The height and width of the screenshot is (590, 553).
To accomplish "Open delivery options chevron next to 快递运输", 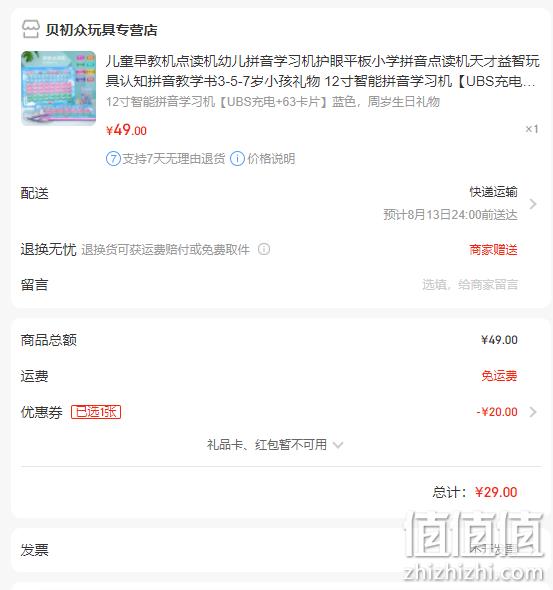I will (532, 204).
